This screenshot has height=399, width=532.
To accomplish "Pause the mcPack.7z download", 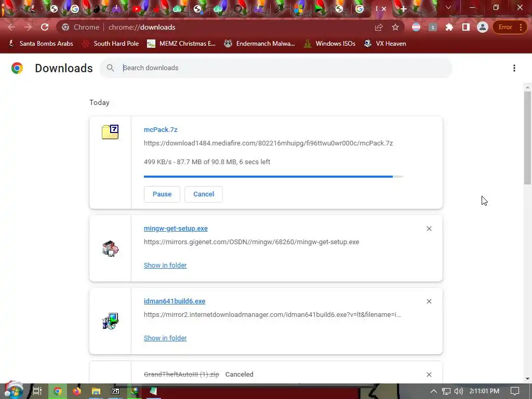I will pyautogui.click(x=162, y=194).
